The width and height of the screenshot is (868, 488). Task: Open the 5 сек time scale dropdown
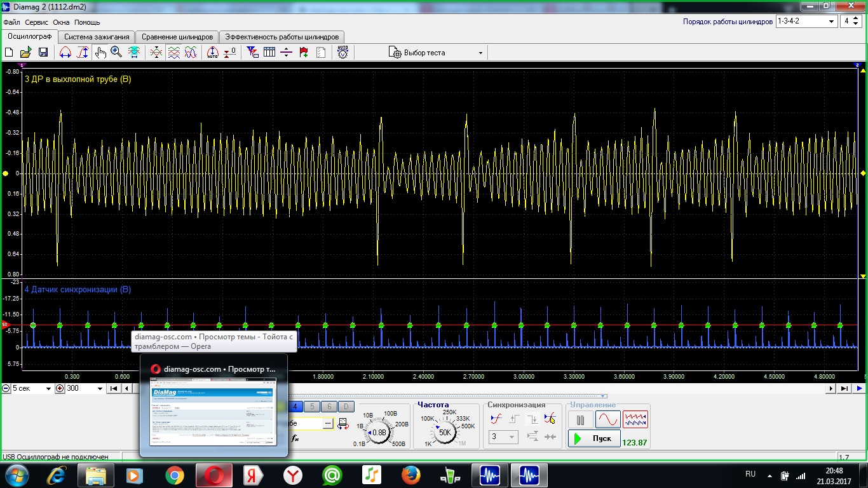(32, 388)
